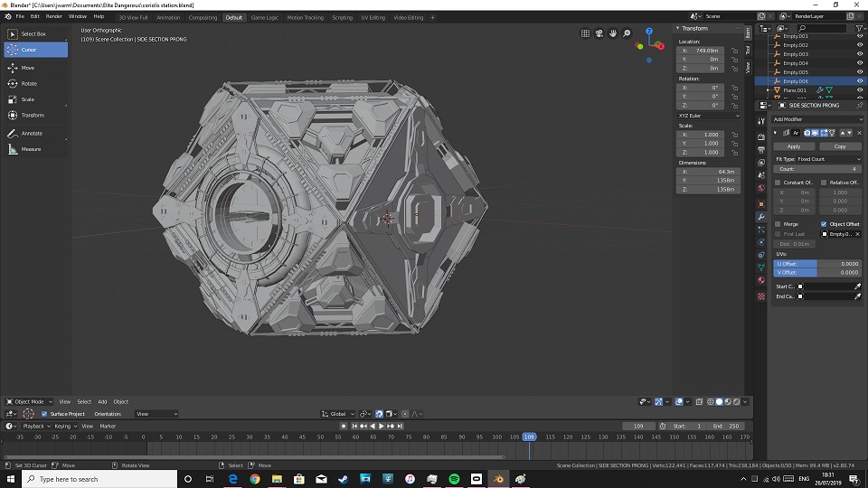Open the Fit Type dropdown
This screenshot has width=868, height=488.
[829, 159]
